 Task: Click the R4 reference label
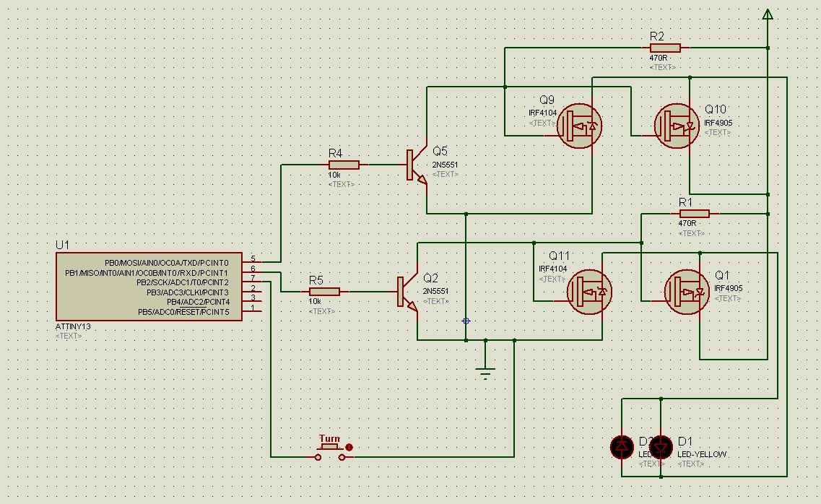pyautogui.click(x=335, y=153)
